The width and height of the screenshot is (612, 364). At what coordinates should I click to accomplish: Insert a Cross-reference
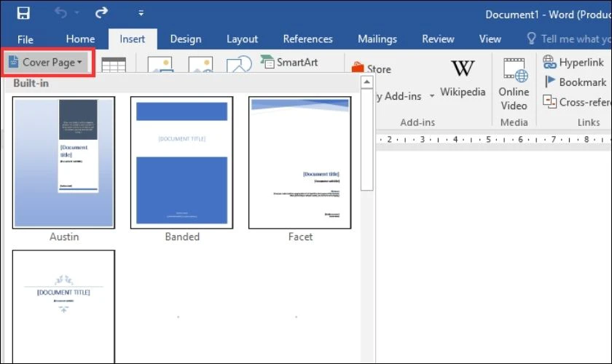[x=577, y=102]
